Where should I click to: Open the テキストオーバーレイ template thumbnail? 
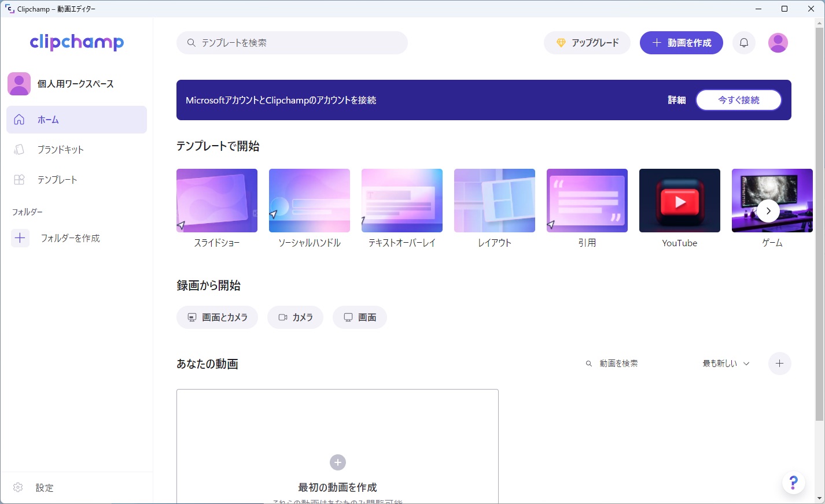402,201
